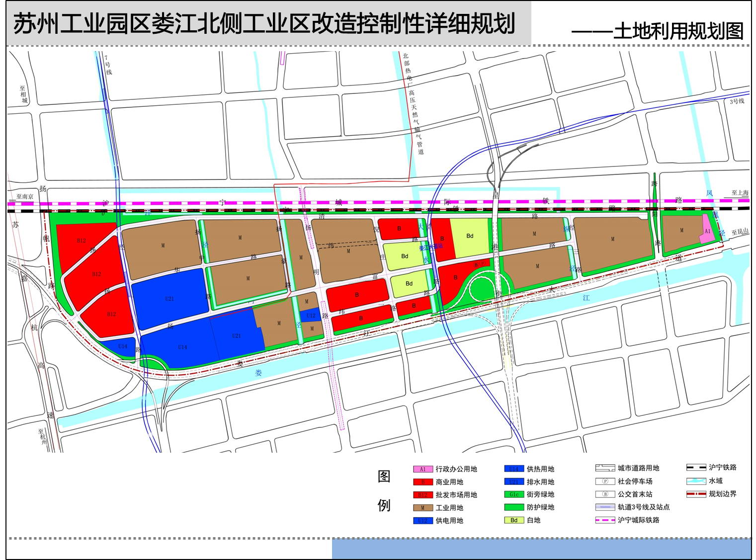Click the 规划边界 legend line symbol
The height and width of the screenshot is (560, 756).
tap(696, 494)
